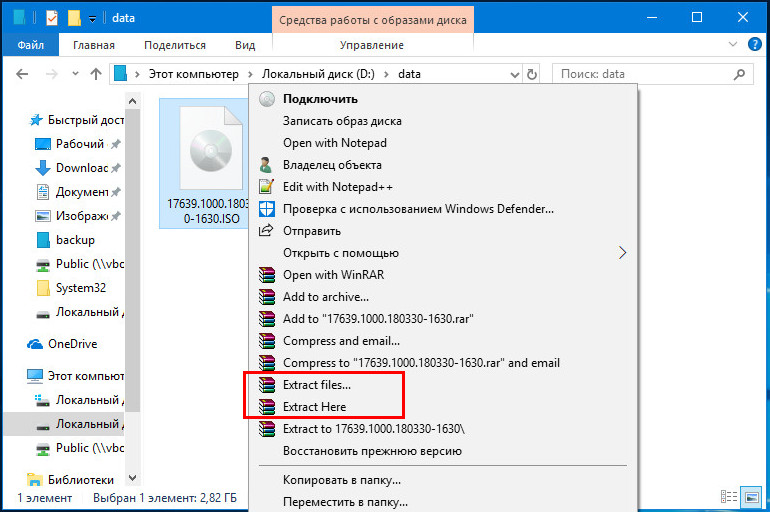This screenshot has width=770, height=512.
Task: Expand the Открыть с помощью submenu arrow
Action: 622,253
